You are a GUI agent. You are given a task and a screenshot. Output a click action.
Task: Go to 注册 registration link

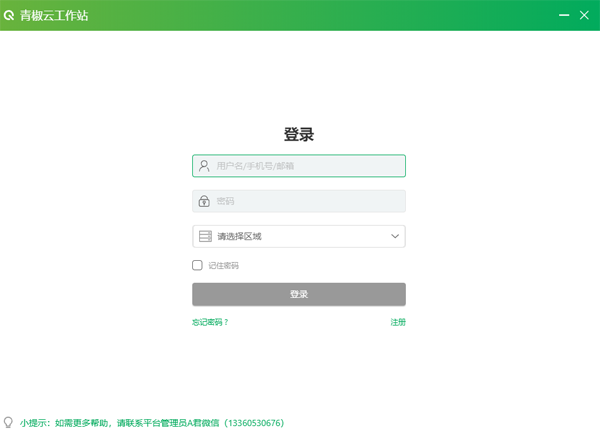point(398,322)
